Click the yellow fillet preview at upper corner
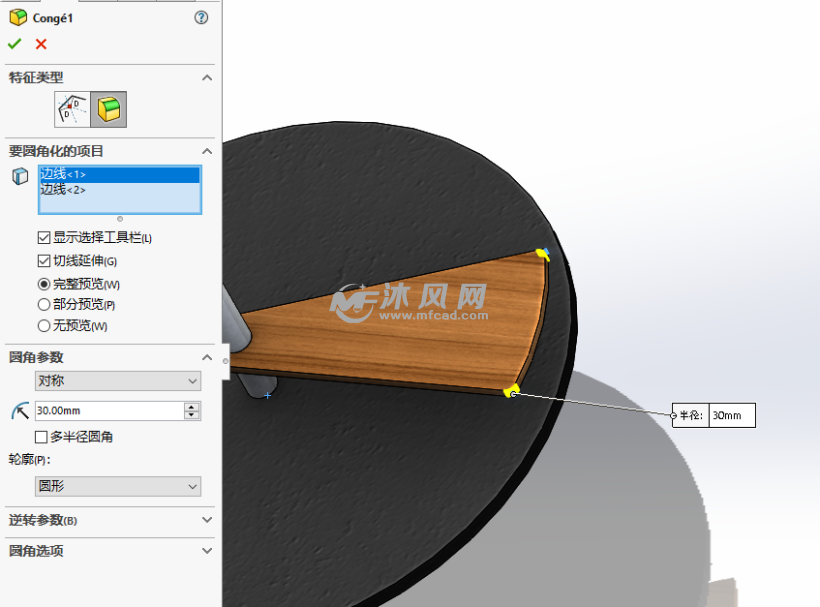The height and width of the screenshot is (607, 820). 543,255
